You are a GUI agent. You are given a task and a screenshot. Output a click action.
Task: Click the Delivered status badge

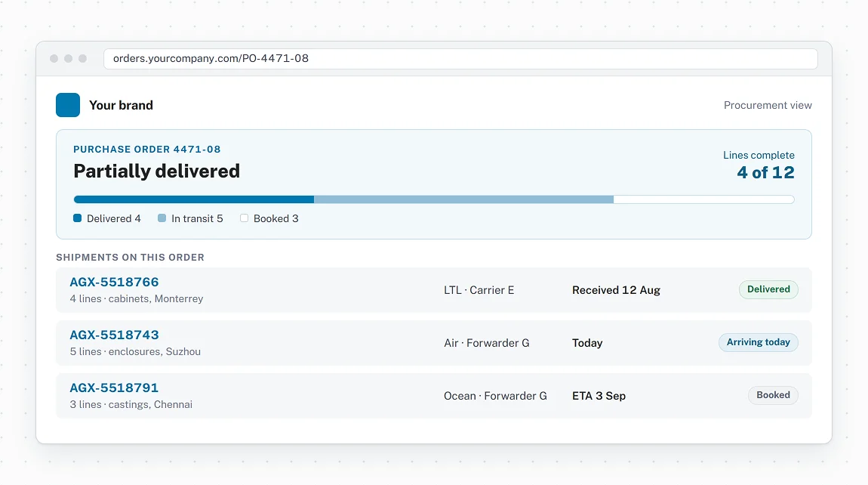click(768, 289)
